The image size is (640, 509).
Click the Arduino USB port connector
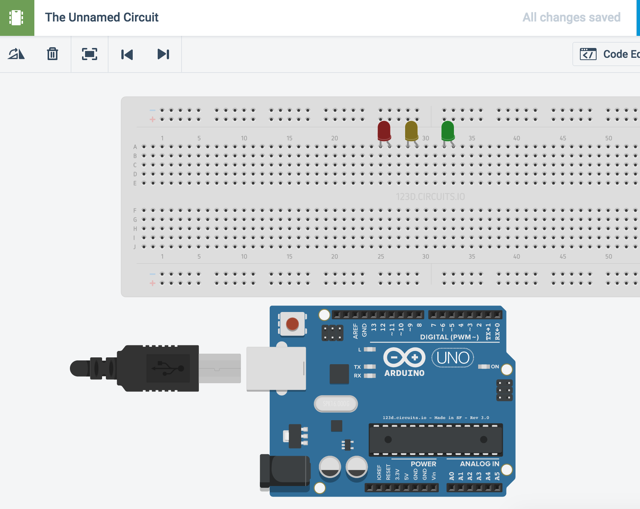276,369
